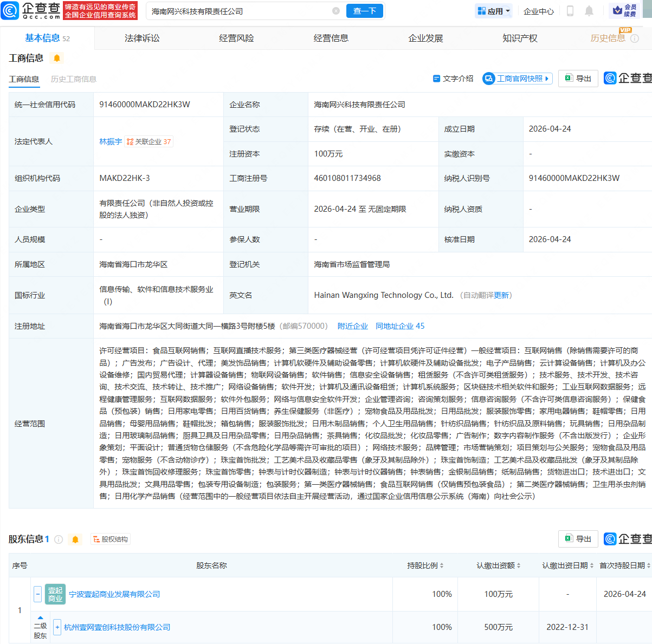View 关联企业 37 related companies
This screenshot has width=652, height=644.
[x=149, y=141]
